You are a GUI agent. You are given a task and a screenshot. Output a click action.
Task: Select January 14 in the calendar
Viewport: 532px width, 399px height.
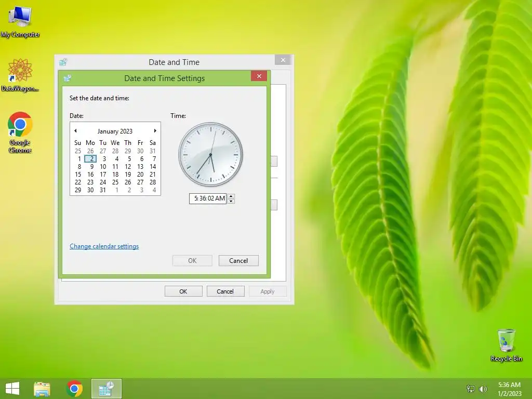pyautogui.click(x=153, y=167)
